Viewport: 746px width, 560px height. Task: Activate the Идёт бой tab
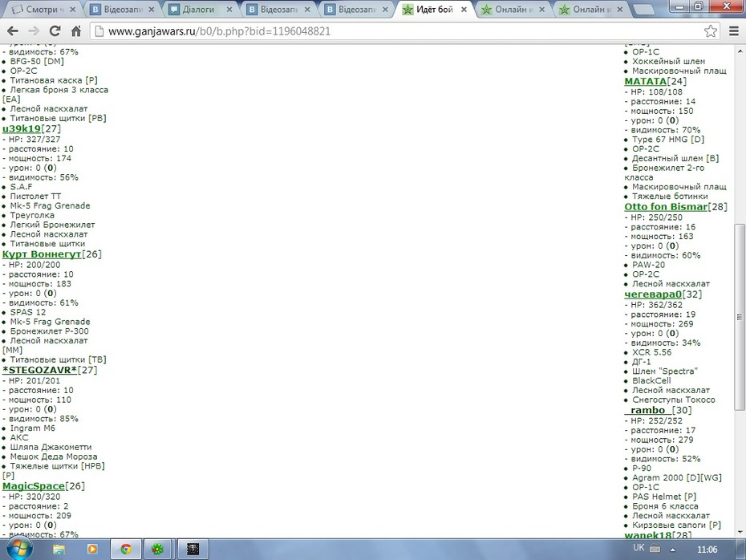435,9
